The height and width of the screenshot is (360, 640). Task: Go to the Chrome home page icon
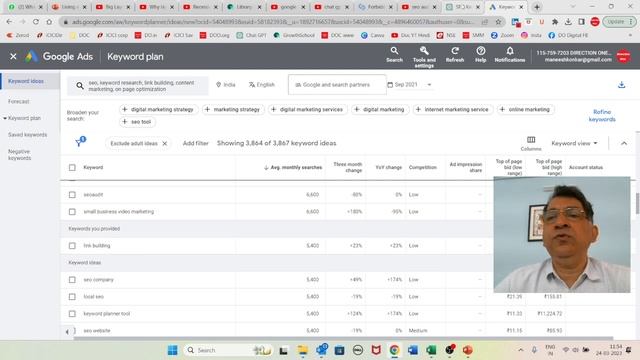[x=49, y=22]
